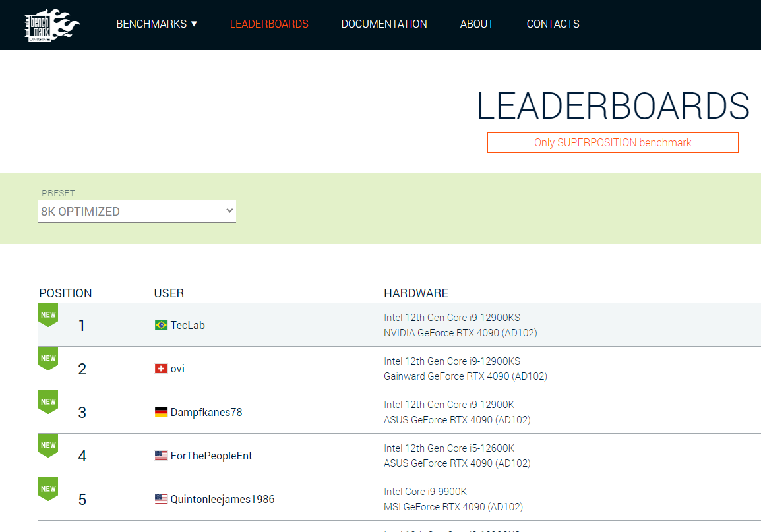The height and width of the screenshot is (532, 761).
Task: Click the POSITION column header
Action: pos(65,293)
